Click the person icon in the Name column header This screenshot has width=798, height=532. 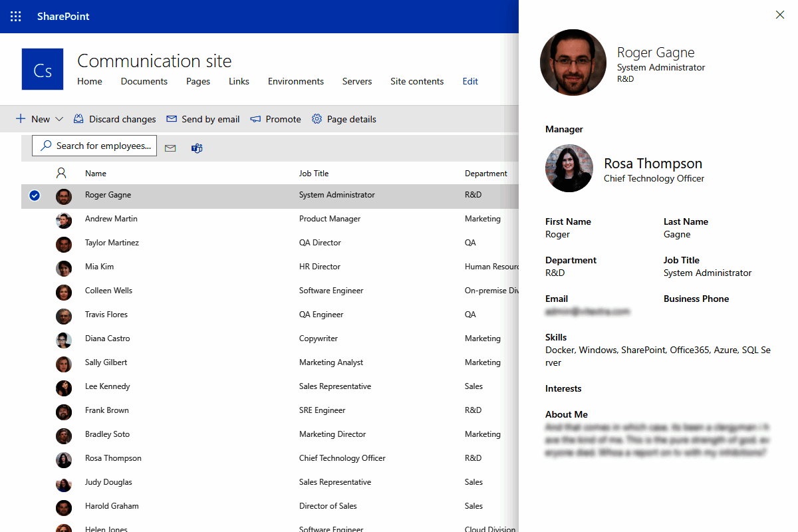(x=61, y=172)
